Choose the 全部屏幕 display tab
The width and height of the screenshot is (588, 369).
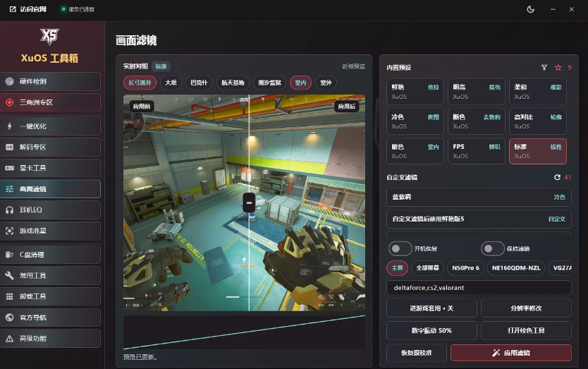(x=428, y=267)
